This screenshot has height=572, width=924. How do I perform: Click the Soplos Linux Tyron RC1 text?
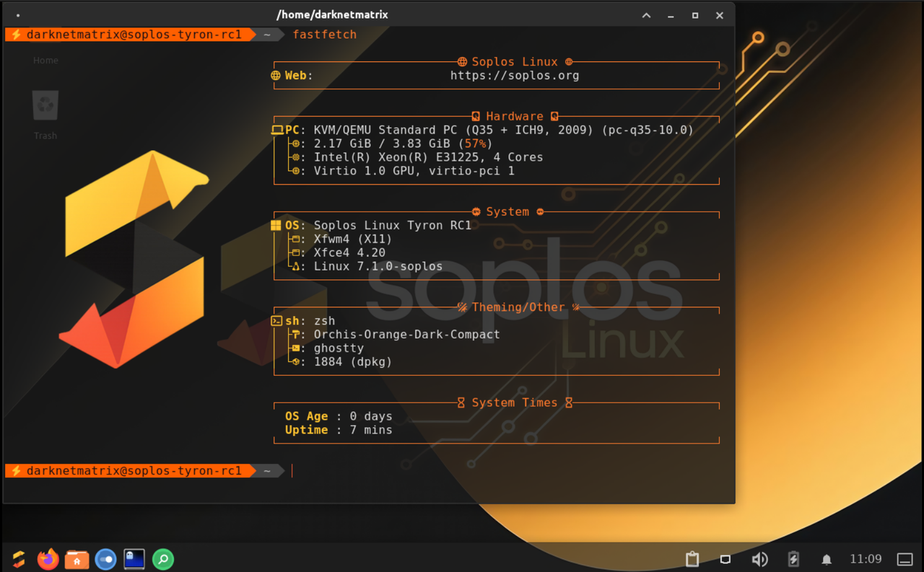pyautogui.click(x=393, y=225)
